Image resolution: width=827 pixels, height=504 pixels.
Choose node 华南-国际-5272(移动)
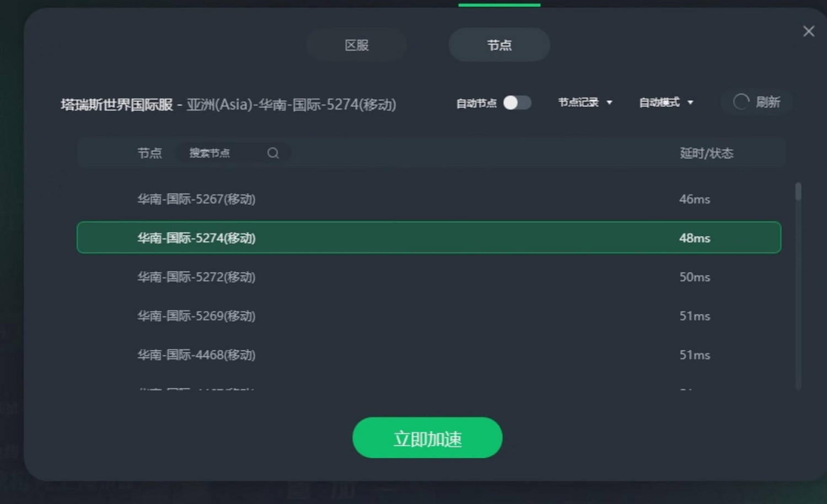click(429, 277)
